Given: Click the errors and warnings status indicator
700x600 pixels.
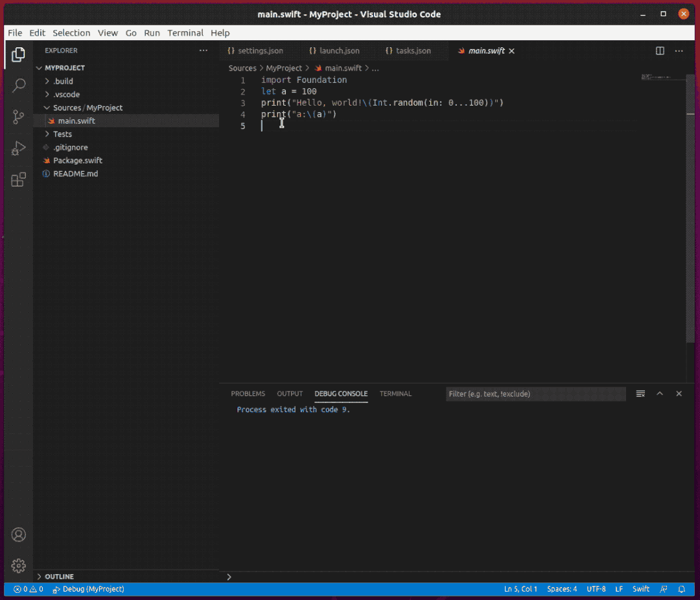Looking at the screenshot, I should [28, 589].
